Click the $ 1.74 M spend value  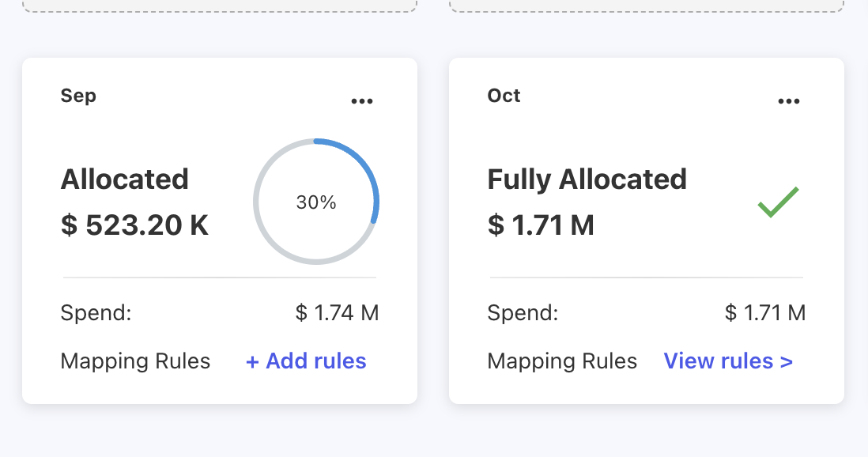tap(338, 313)
